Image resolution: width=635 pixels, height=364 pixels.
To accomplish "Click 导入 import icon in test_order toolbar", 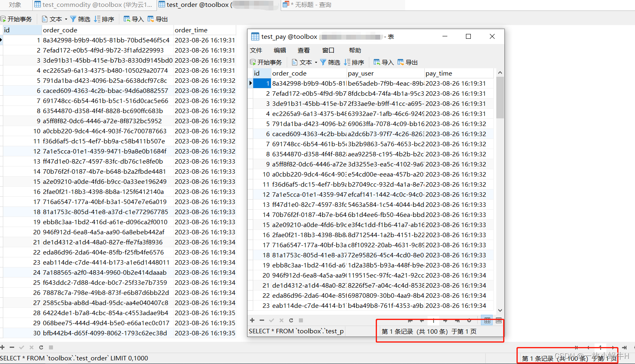I will point(133,19).
